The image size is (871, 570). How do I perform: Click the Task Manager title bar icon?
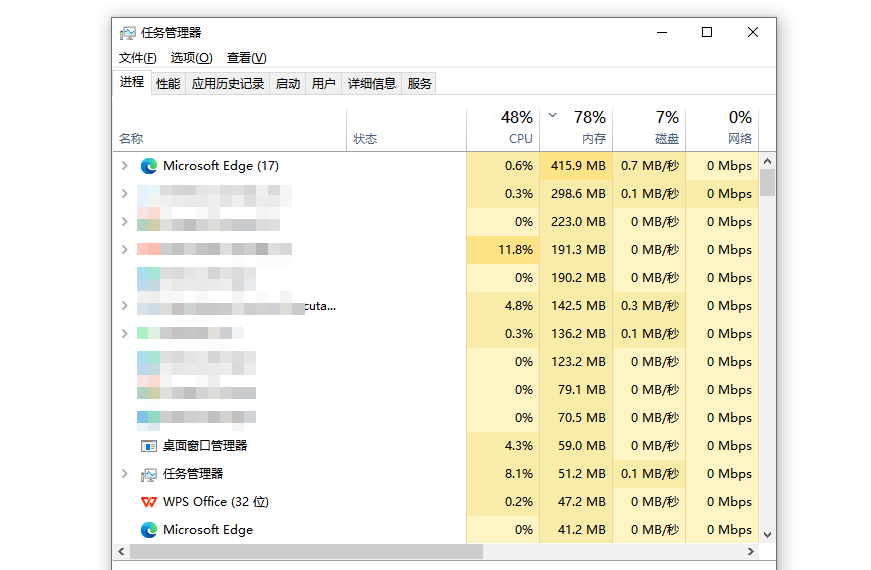point(128,33)
